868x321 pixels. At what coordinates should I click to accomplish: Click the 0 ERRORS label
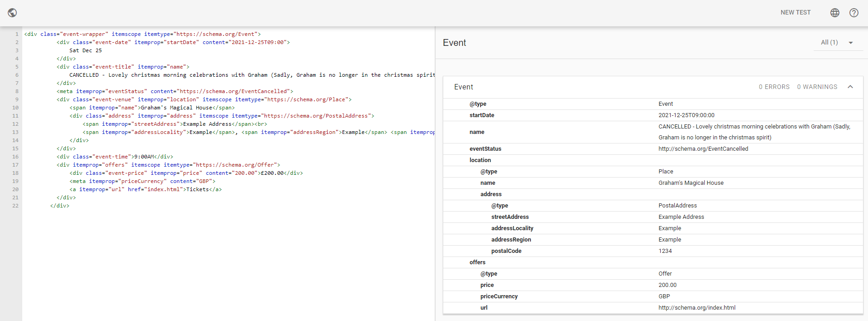pos(774,87)
